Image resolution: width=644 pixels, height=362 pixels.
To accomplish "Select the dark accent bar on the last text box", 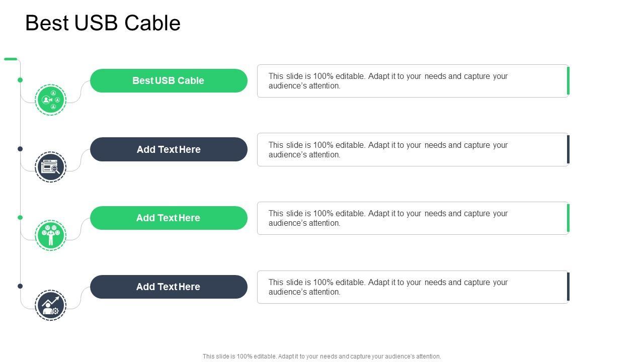I will point(568,287).
